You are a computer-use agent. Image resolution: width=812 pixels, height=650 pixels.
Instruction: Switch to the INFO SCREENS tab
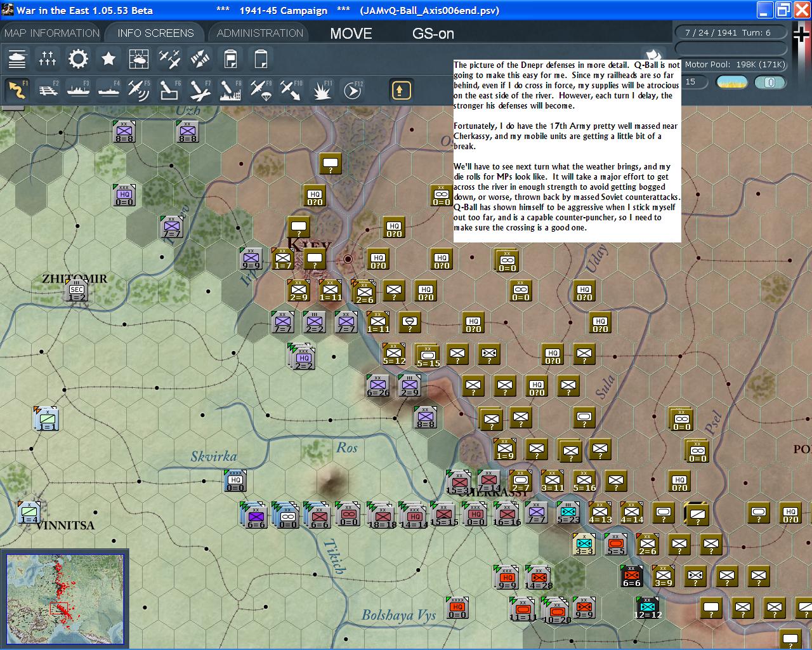(x=155, y=33)
